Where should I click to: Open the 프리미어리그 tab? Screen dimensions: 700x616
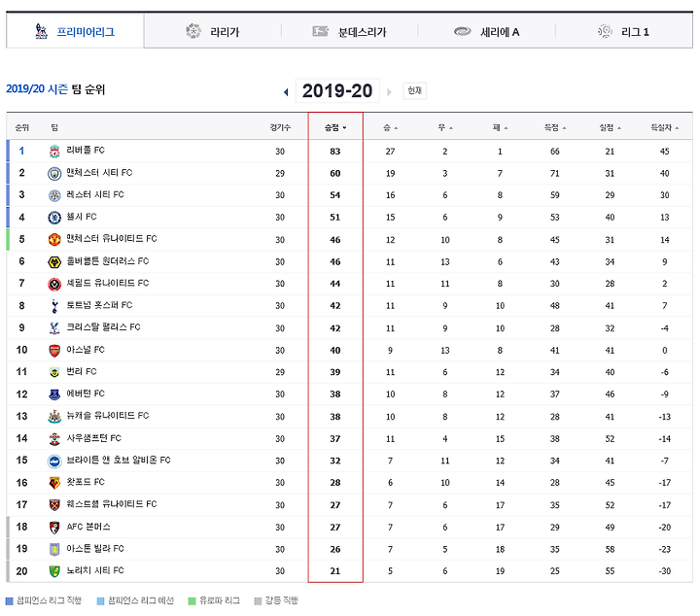(x=75, y=32)
